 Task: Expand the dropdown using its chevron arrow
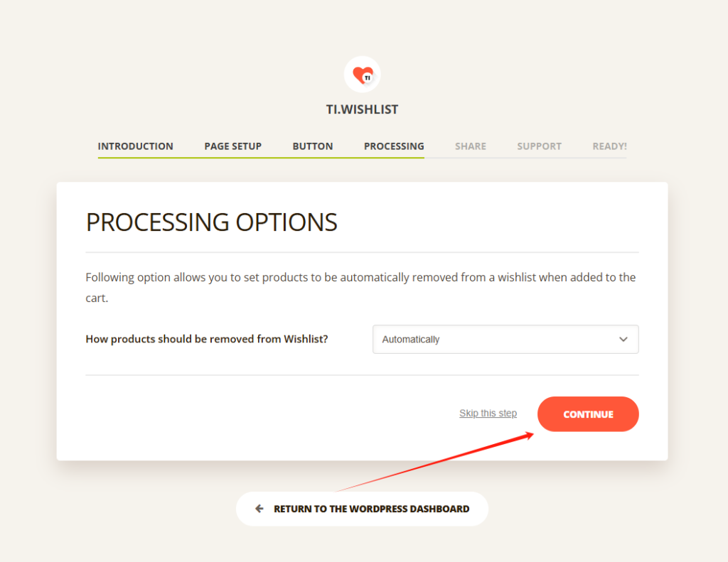(623, 340)
